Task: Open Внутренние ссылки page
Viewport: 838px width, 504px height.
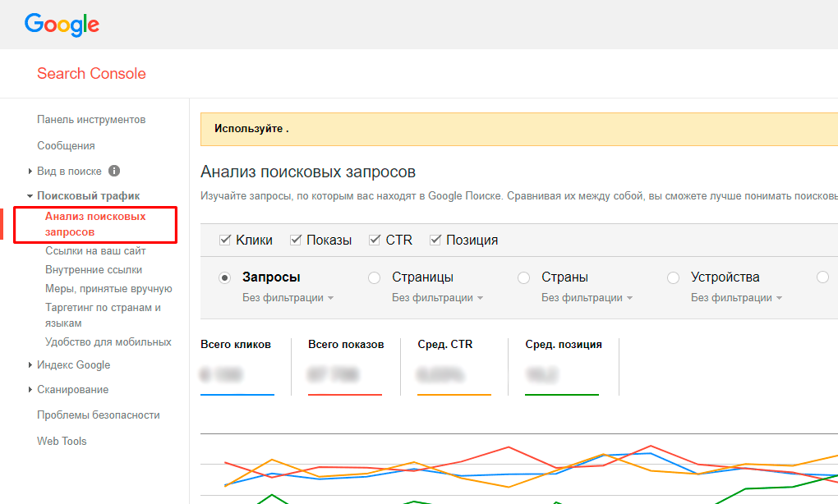Action: 94,269
